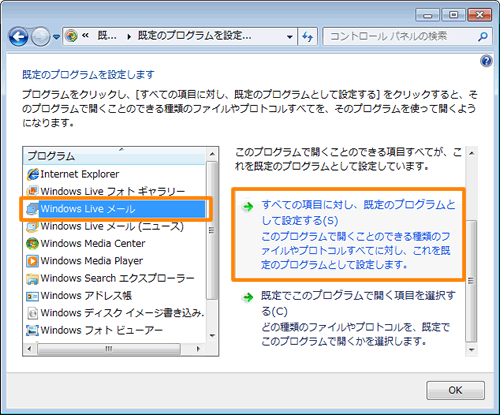The image size is (500, 415).
Task: Click the OK button
Action: point(455,390)
